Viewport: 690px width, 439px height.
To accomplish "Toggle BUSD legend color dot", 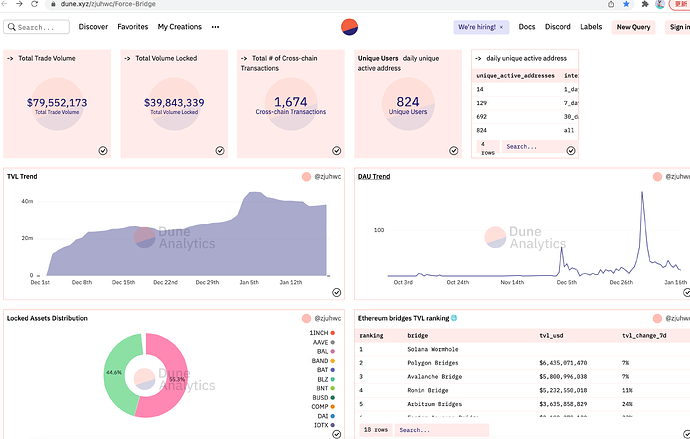I will click(x=333, y=398).
